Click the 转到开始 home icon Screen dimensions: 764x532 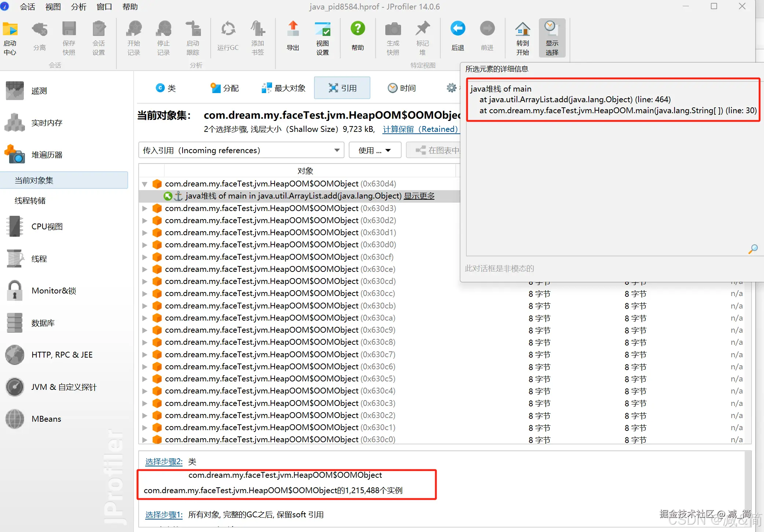[x=522, y=30]
